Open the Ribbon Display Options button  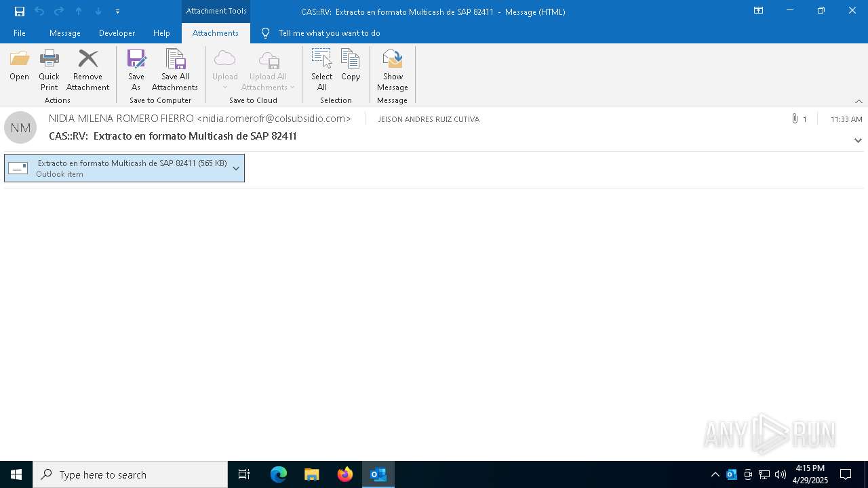coord(759,11)
